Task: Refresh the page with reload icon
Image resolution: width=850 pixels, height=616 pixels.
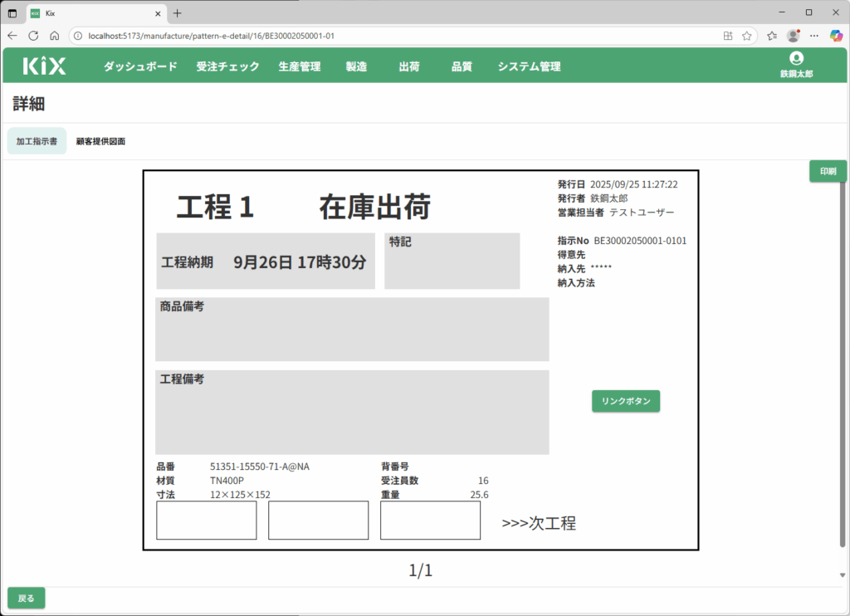Action: 33,36
